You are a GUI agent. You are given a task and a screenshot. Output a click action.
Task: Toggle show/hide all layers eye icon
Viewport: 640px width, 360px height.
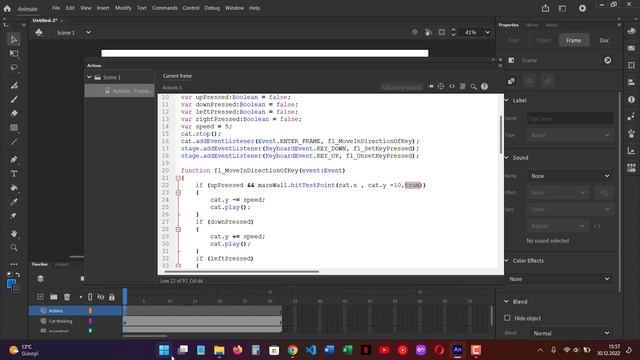(x=101, y=297)
